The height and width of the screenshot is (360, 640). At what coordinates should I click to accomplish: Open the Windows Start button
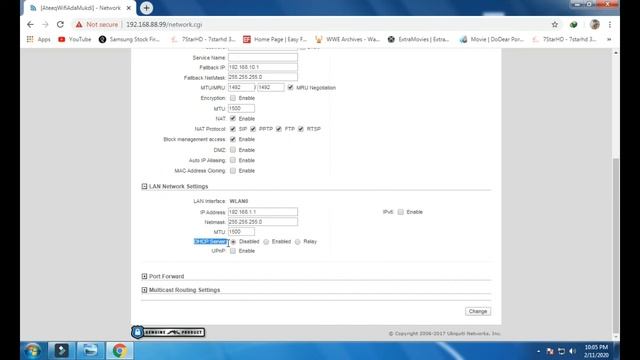[33, 351]
